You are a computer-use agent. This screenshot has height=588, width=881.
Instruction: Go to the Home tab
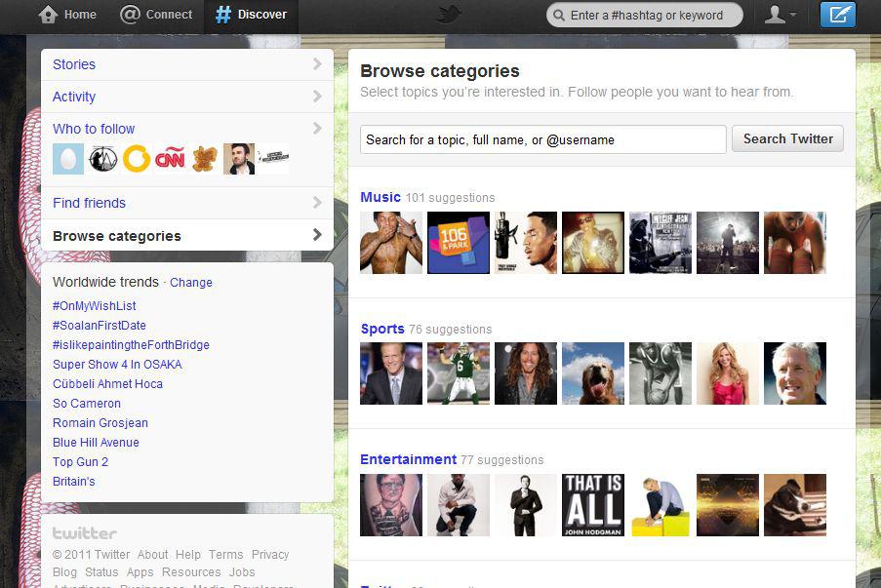pyautogui.click(x=67, y=15)
